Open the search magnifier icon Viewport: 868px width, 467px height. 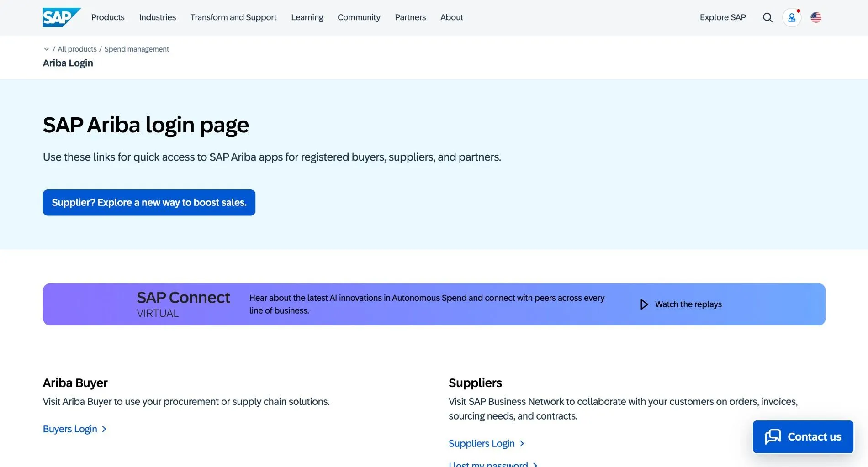point(767,17)
